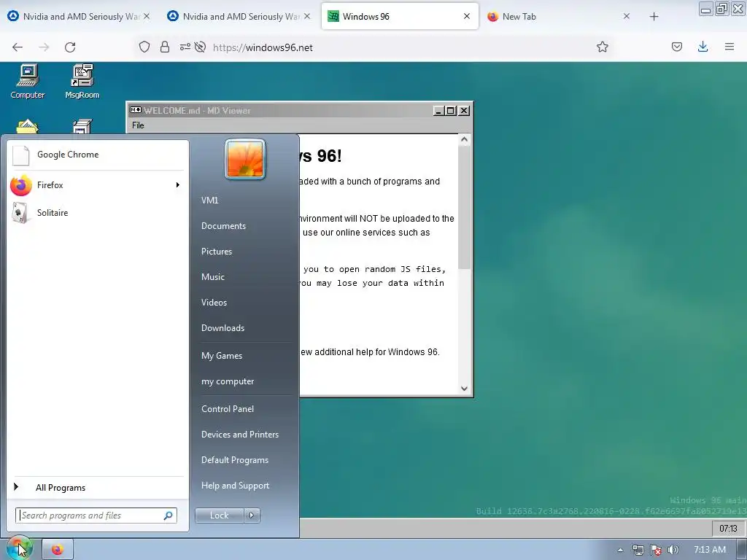747x560 pixels.
Task: Close the WELCOME.md viewer window
Action: point(463,111)
